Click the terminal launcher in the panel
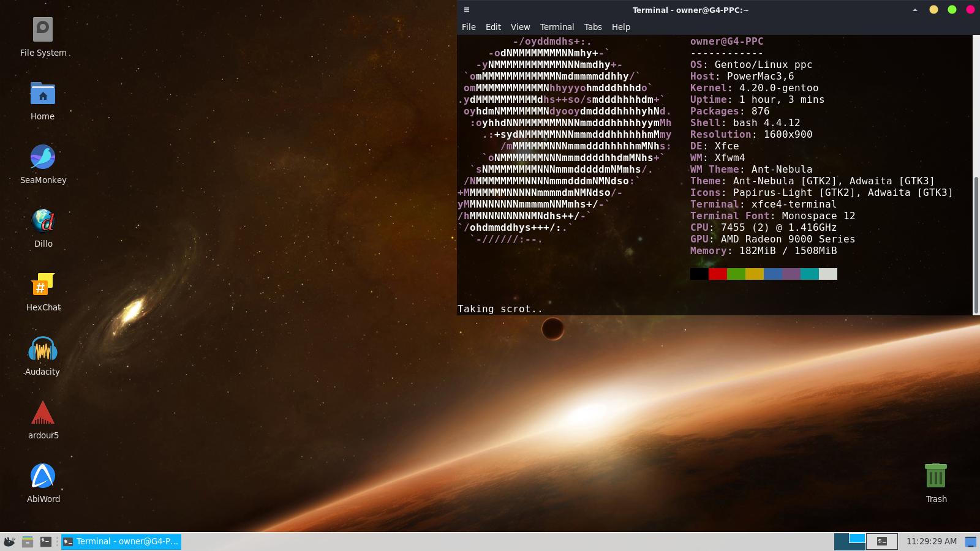This screenshot has height=551, width=980. [46, 541]
